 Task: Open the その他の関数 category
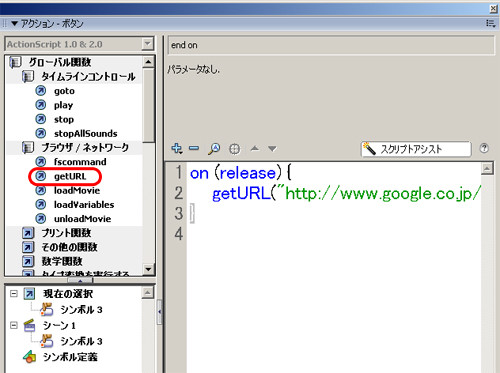69,247
